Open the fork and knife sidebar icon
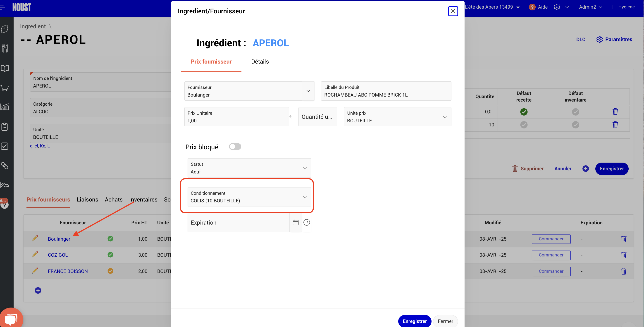644x327 pixels. point(5,48)
